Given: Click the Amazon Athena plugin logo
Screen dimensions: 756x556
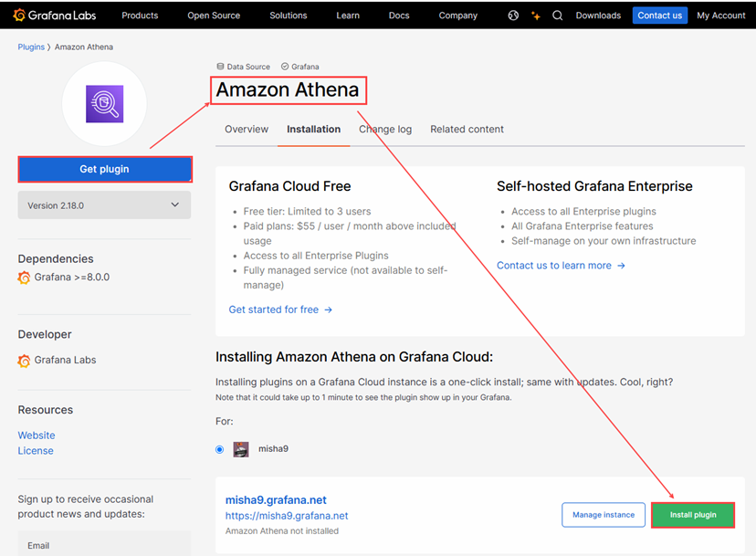Looking at the screenshot, I should point(104,104).
